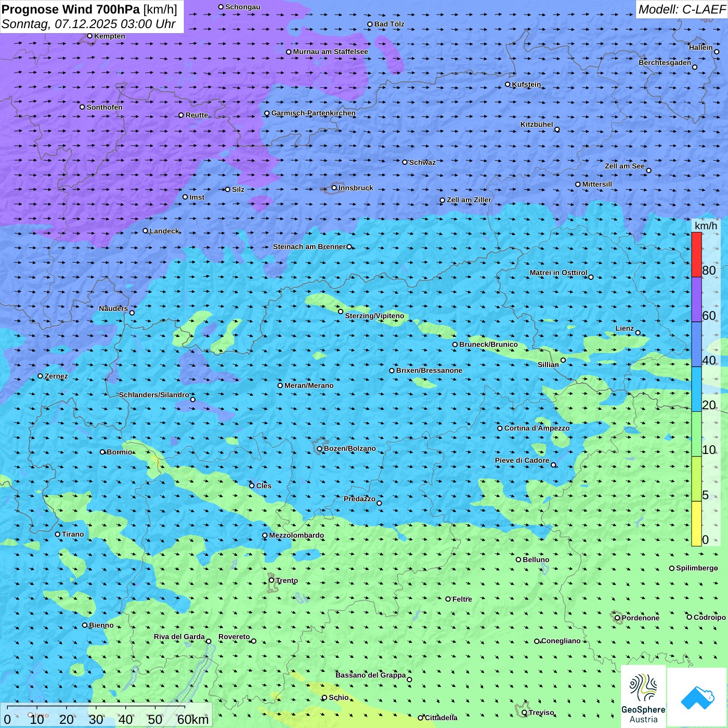Click the blue cloud logo icon
Image resolution: width=728 pixels, height=728 pixels.
697,697
